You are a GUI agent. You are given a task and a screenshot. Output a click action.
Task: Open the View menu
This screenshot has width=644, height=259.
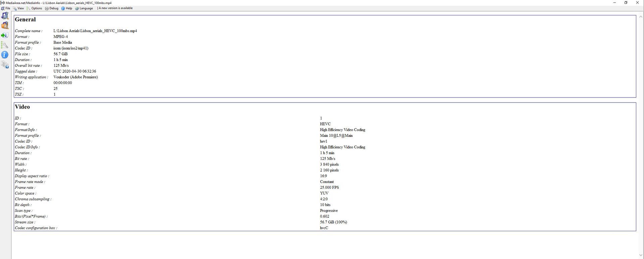click(x=19, y=8)
